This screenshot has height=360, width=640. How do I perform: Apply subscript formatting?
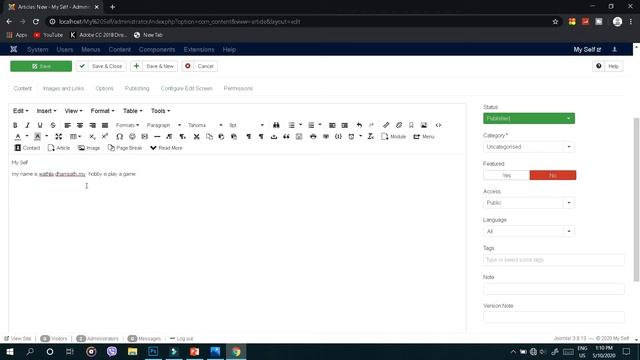pyautogui.click(x=92, y=137)
